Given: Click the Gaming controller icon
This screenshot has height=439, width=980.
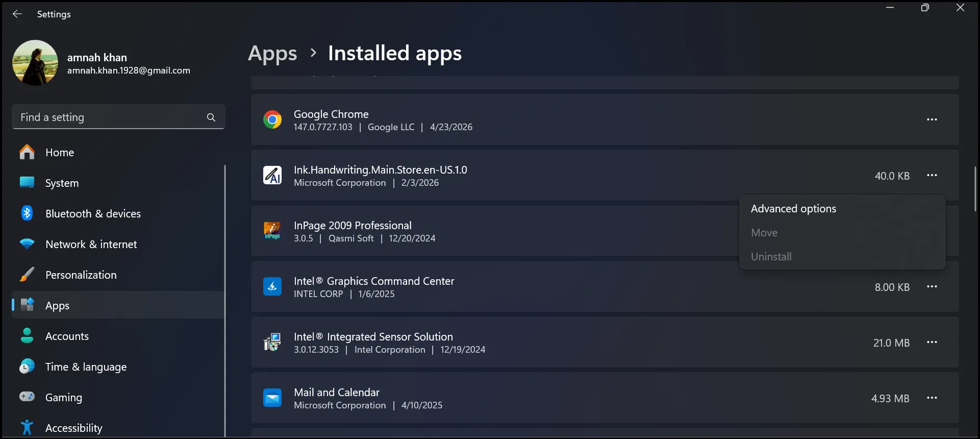Looking at the screenshot, I should [x=27, y=397].
